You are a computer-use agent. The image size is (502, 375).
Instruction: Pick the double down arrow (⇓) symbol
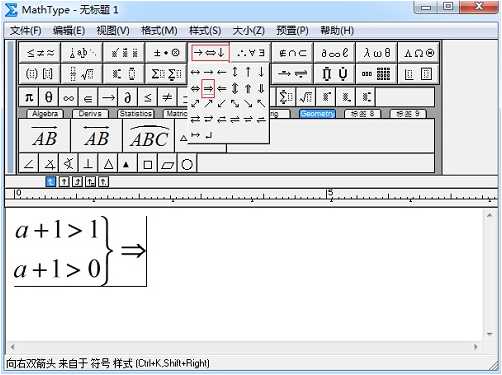[261, 88]
